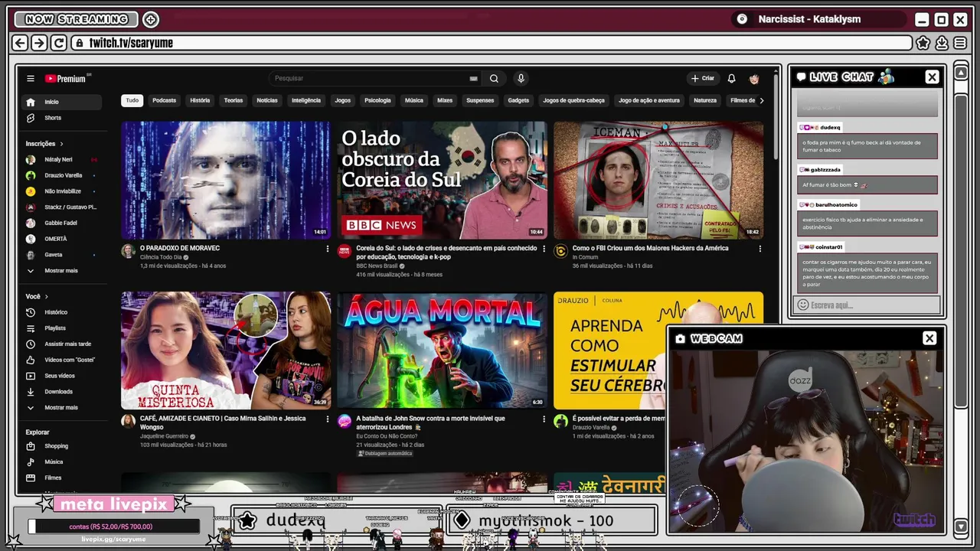Click browser back arrow
Screen dimensions: 980x551
[21, 43]
